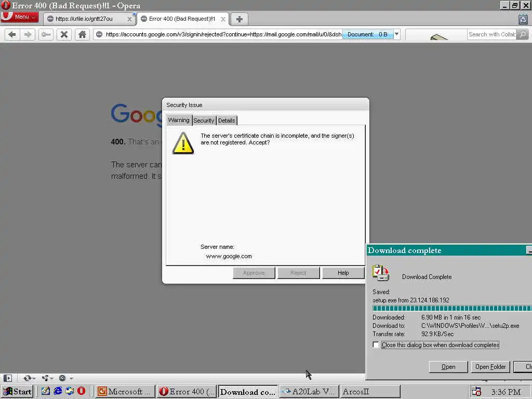Click the setup.exe from 23.124.186.192 text

410,300
